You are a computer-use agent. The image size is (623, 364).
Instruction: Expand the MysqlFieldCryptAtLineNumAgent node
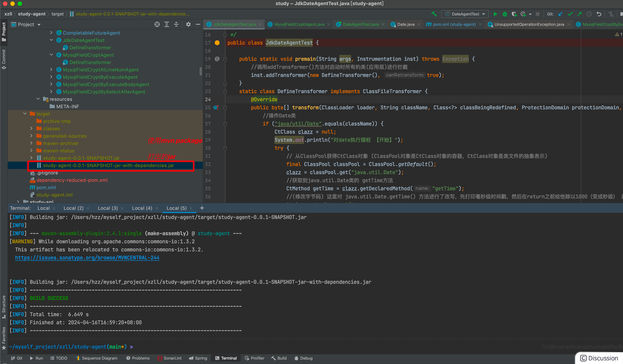51,70
